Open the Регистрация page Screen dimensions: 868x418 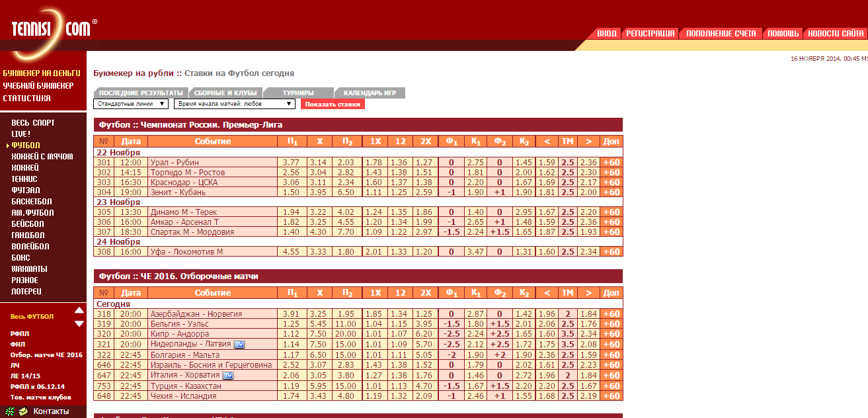[651, 33]
